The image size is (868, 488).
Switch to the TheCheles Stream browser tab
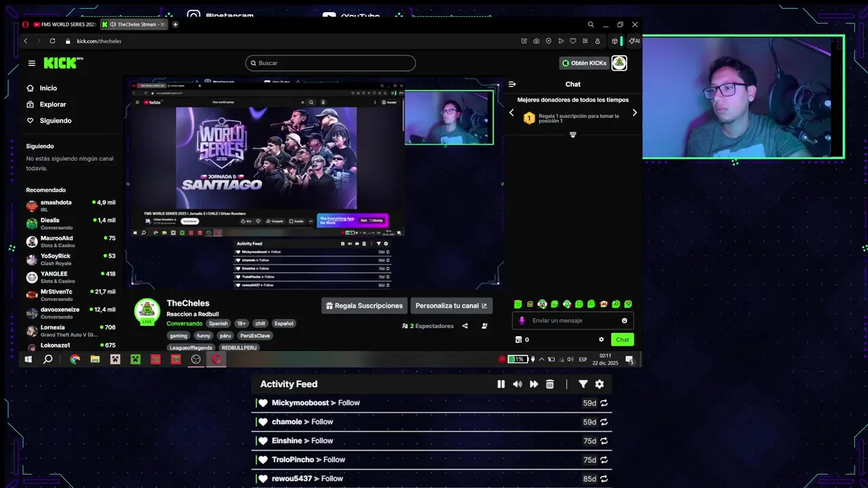pyautogui.click(x=135, y=24)
